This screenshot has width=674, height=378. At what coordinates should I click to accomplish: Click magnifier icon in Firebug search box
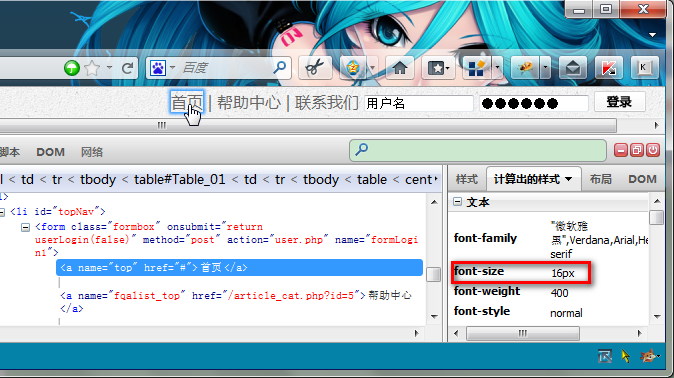pyautogui.click(x=362, y=149)
